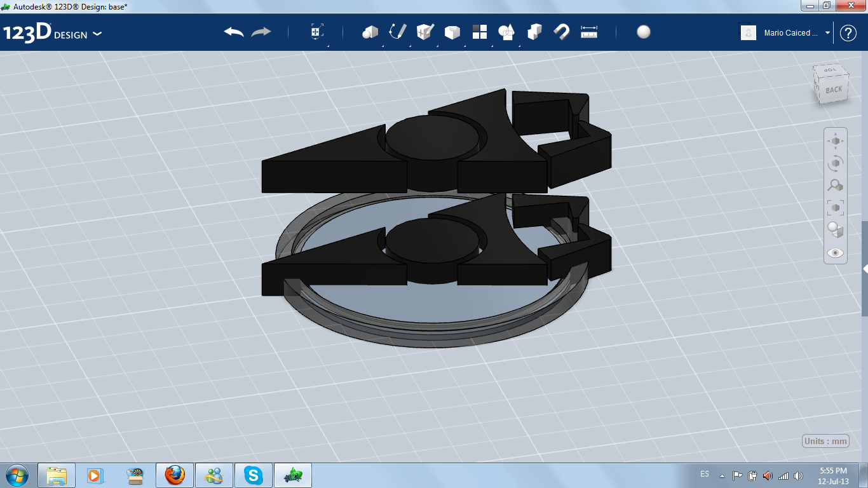This screenshot has height=488, width=868.
Task: Open the Windows Start menu
Action: [x=17, y=475]
